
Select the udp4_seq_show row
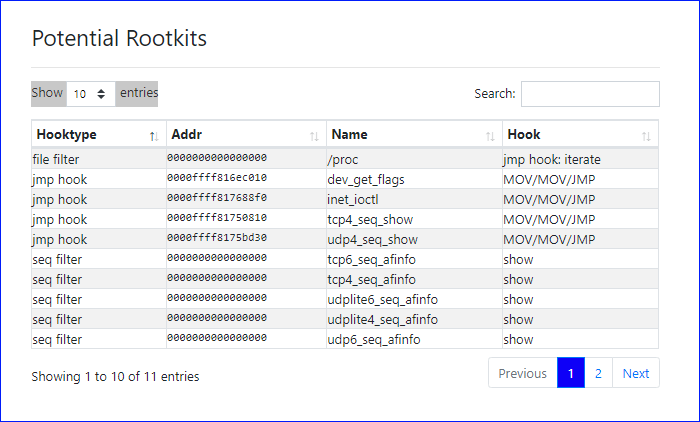[x=345, y=239]
